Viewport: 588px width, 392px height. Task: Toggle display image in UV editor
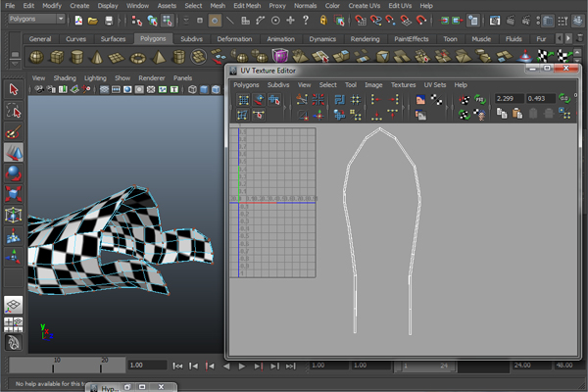(x=420, y=100)
